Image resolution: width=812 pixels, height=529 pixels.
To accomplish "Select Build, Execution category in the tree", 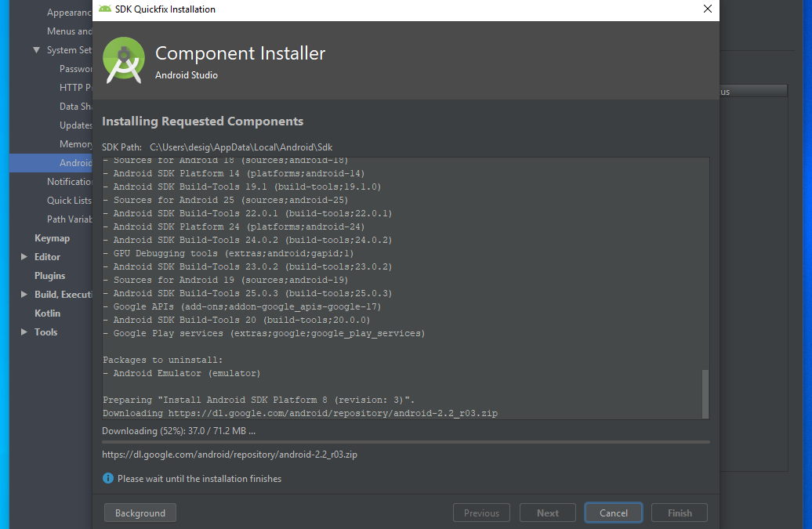I will pos(63,294).
